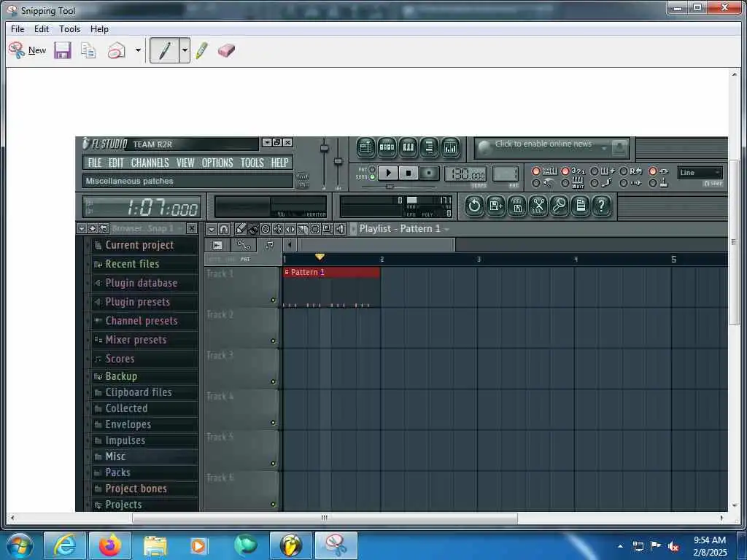Select the playlist Zoom tool

[328, 229]
